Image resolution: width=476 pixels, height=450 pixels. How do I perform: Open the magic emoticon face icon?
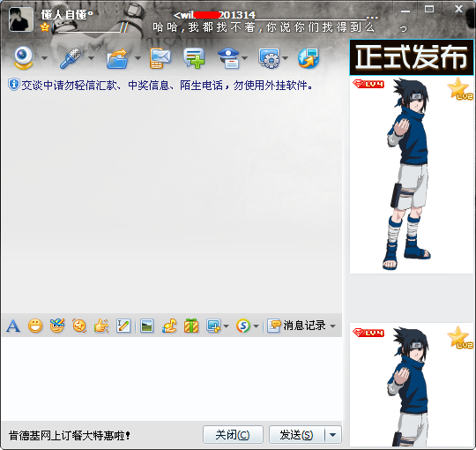[57, 326]
